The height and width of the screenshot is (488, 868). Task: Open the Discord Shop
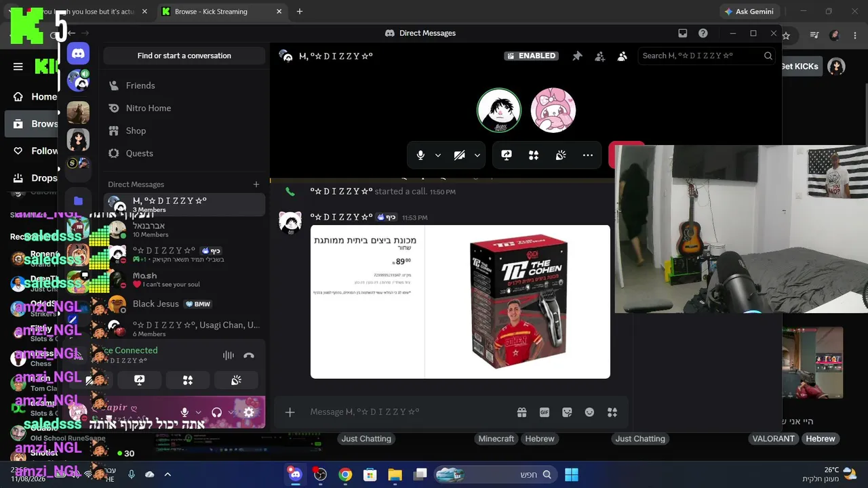(x=184, y=131)
